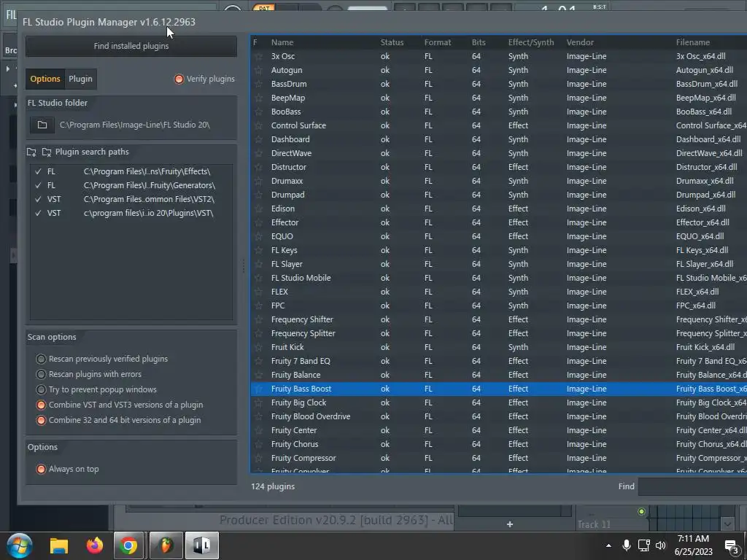Favorite the FL Keys plugin star
This screenshot has height=560, width=747.
pyautogui.click(x=258, y=250)
